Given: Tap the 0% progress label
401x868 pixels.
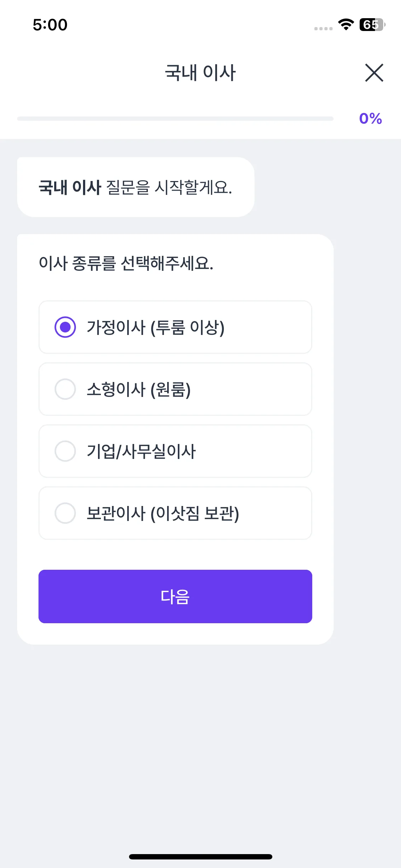Looking at the screenshot, I should 370,119.
